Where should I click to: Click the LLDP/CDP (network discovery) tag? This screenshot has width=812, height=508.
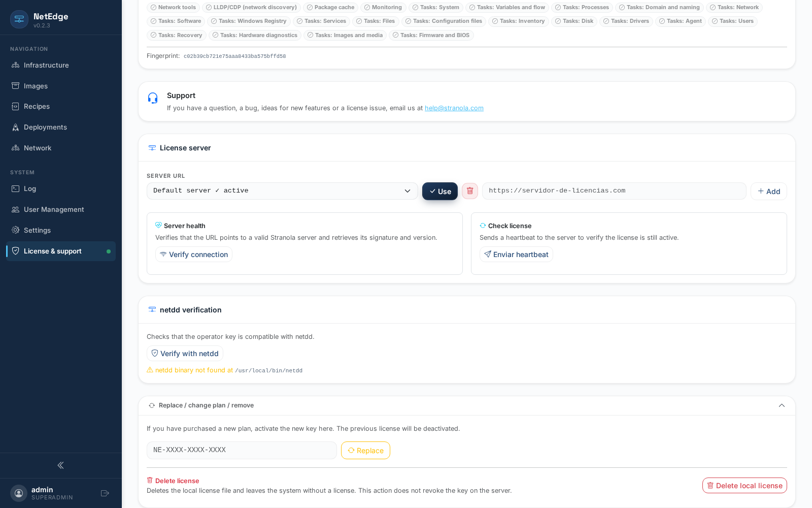[251, 8]
